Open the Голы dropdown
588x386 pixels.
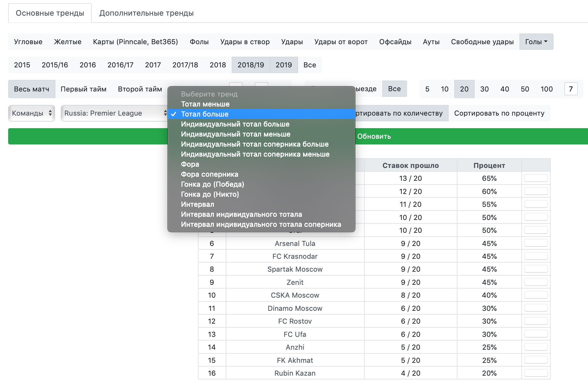tap(536, 42)
